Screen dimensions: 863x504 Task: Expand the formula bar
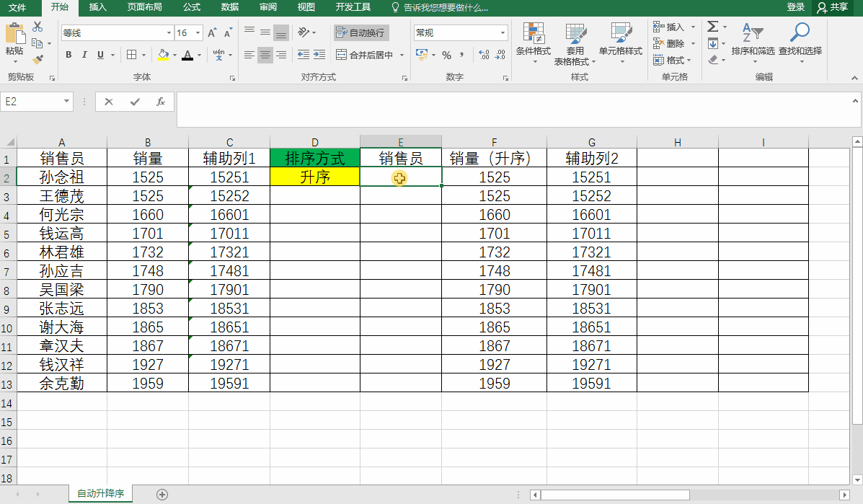click(x=855, y=101)
